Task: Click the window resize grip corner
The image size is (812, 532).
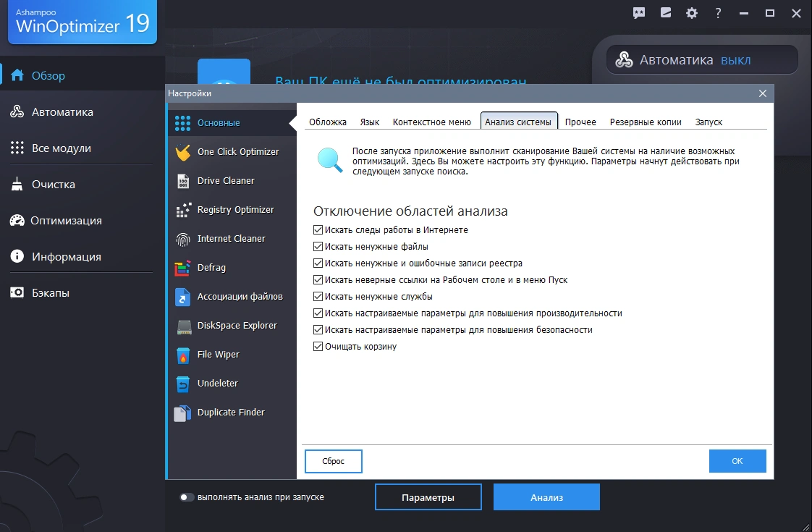Action: click(x=805, y=526)
